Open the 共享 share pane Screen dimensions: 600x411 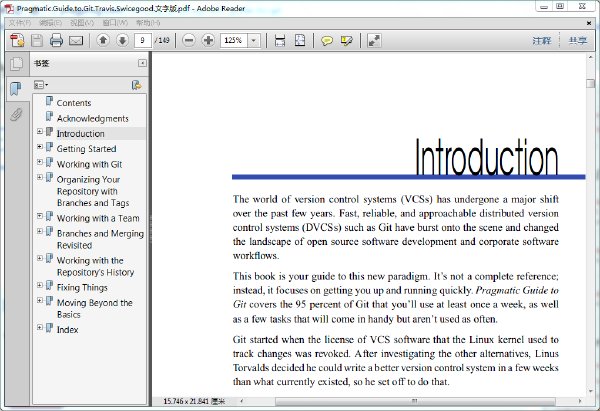click(x=577, y=40)
